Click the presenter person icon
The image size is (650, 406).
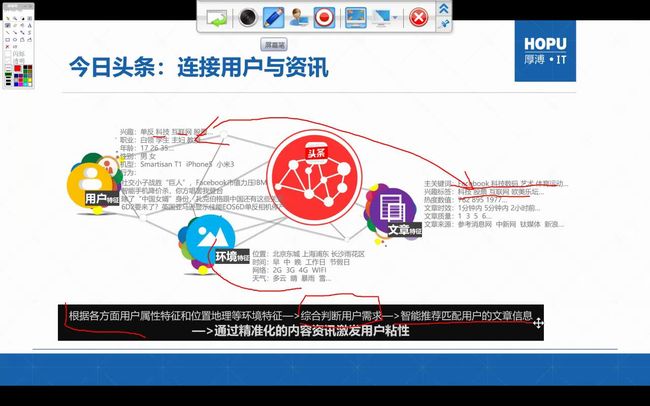tap(298, 17)
